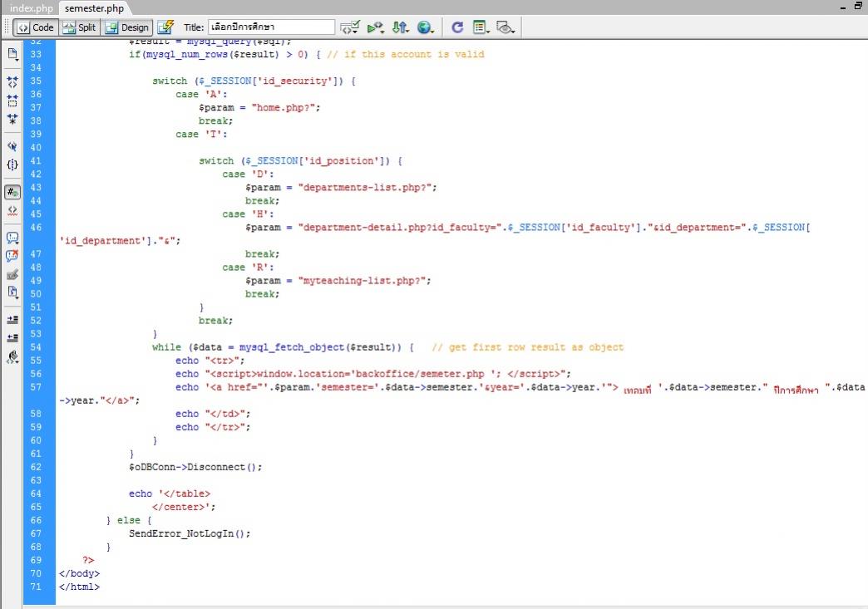Collapse Selection in coding toolbar
This screenshot has width=868, height=609.
12,101
